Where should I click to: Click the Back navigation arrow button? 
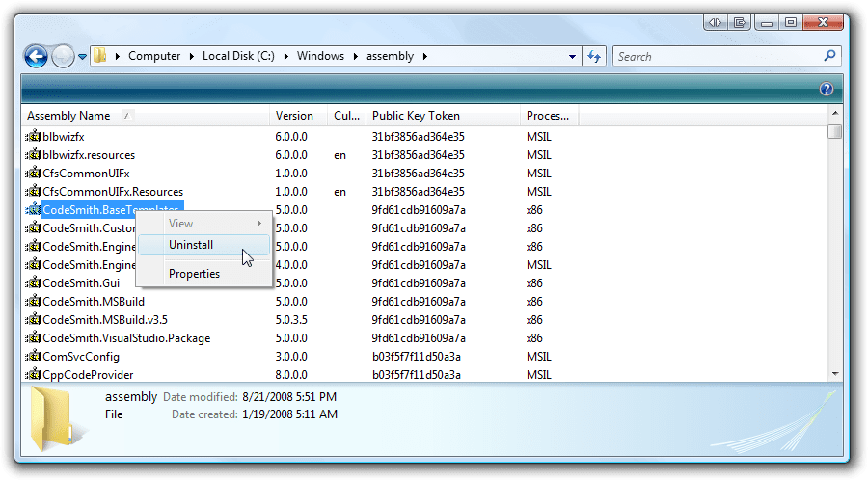tap(36, 57)
